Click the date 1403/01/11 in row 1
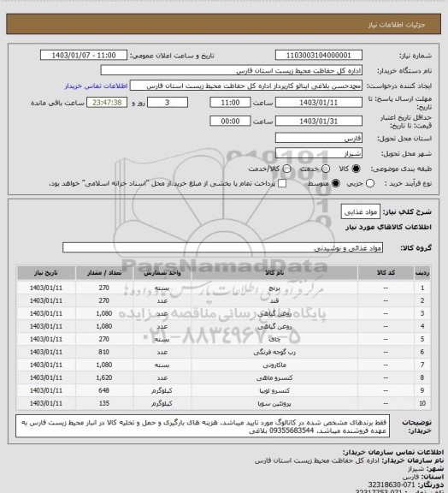 (46, 288)
